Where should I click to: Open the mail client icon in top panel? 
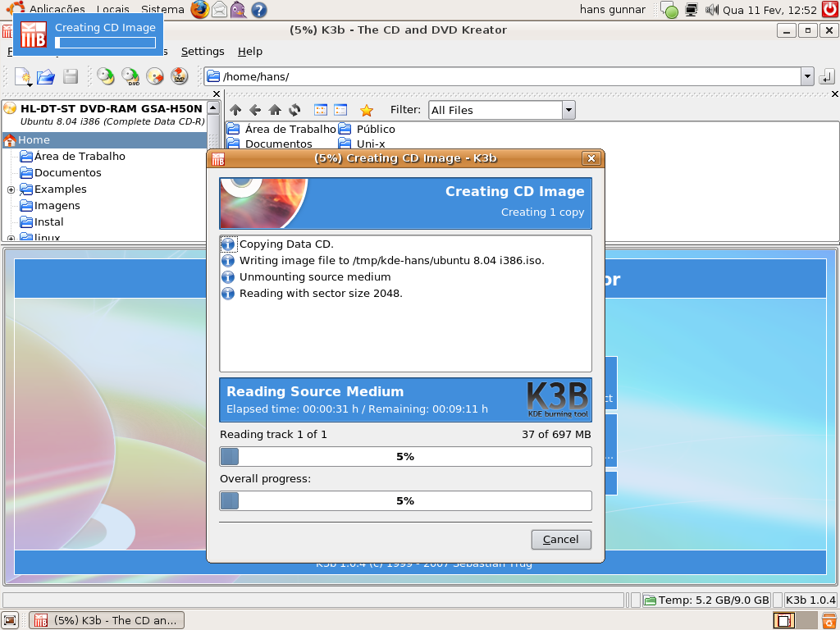[219, 9]
